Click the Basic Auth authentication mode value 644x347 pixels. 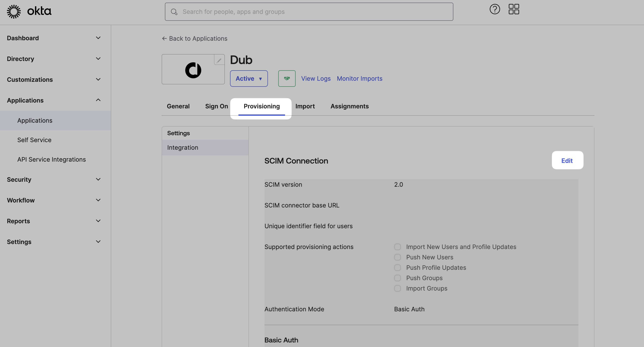tap(409, 309)
